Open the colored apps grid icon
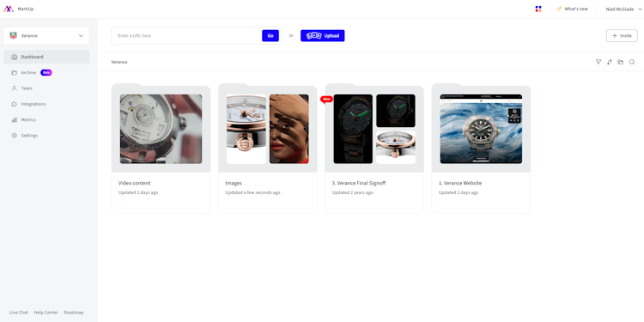 click(538, 9)
